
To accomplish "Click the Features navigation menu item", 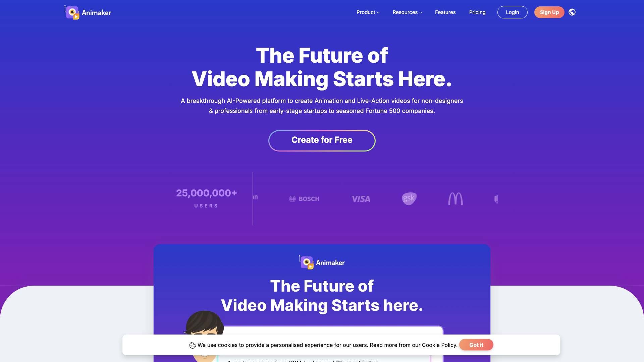I will (x=445, y=12).
